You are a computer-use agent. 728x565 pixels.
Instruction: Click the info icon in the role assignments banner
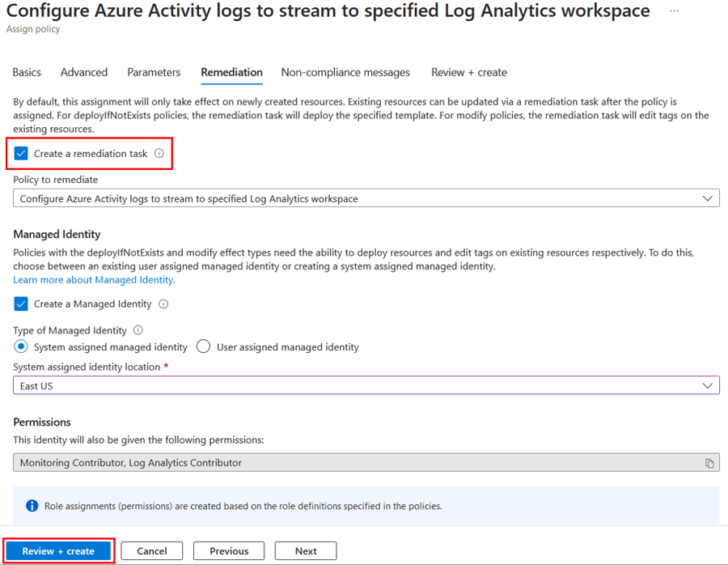32,505
